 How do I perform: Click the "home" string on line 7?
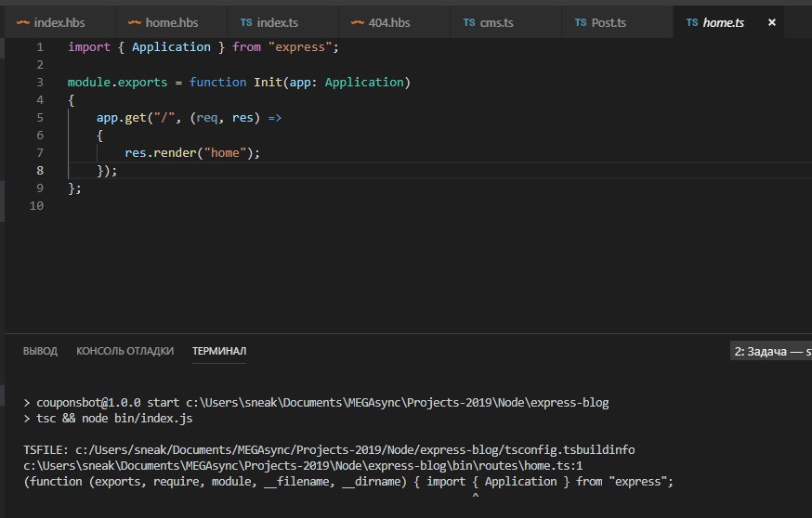(225, 152)
